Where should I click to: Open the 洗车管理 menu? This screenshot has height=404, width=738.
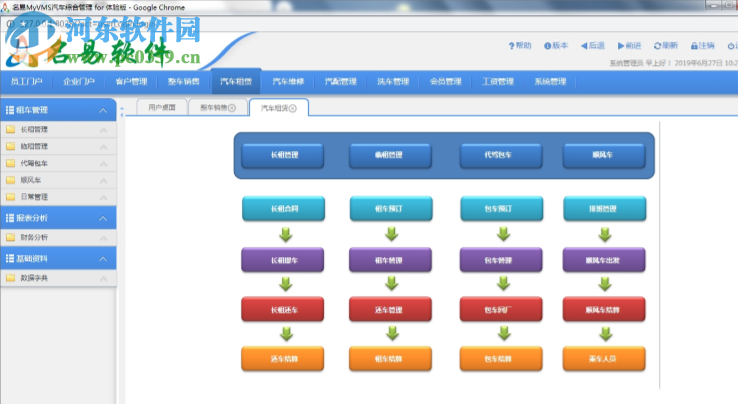coord(393,81)
